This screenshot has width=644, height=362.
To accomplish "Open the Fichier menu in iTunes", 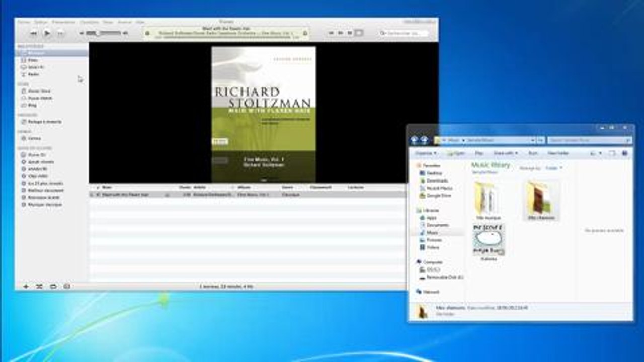I will tap(24, 22).
